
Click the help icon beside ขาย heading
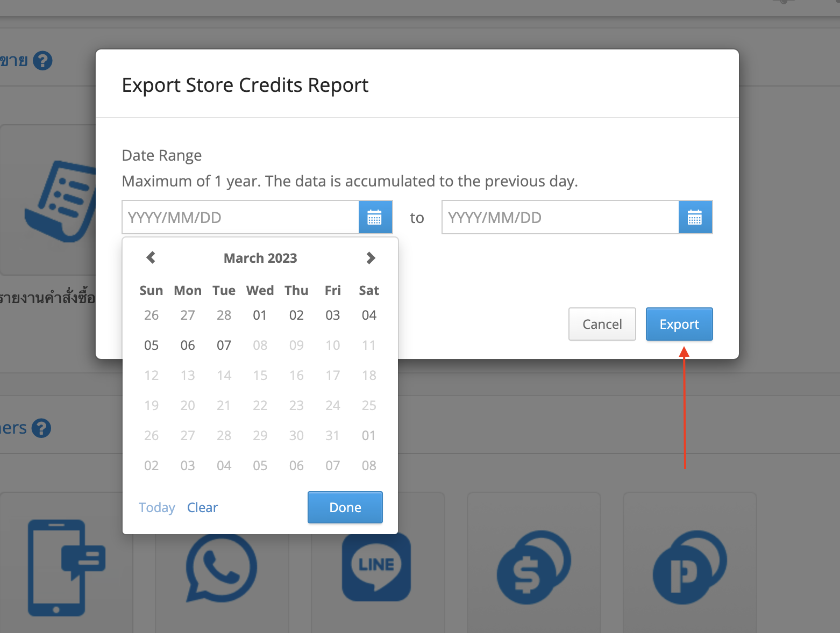[42, 61]
